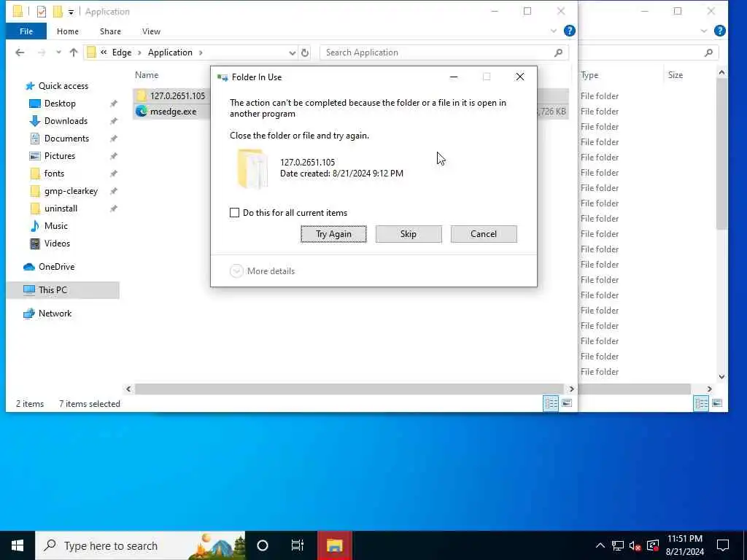Screen dimensions: 747x560
Task: Open Task View on taskbar
Action: 298,545
